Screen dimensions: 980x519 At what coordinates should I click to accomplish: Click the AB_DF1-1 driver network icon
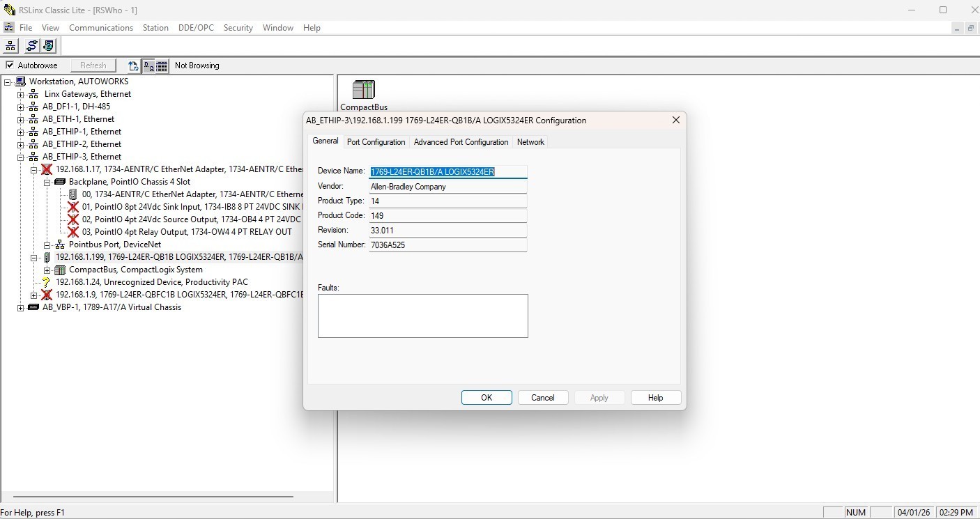click(x=33, y=107)
